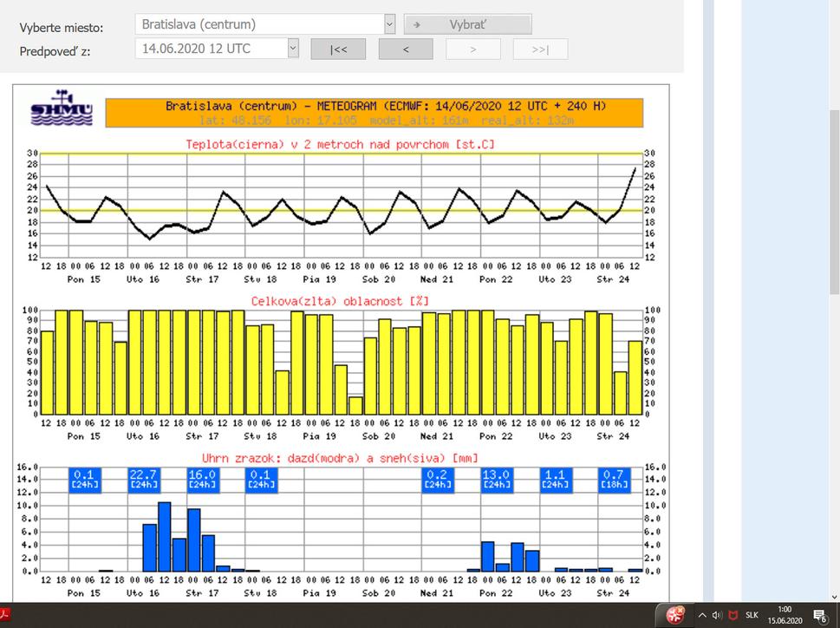The width and height of the screenshot is (840, 628).
Task: Click the > next forecast button
Action: pyautogui.click(x=473, y=49)
